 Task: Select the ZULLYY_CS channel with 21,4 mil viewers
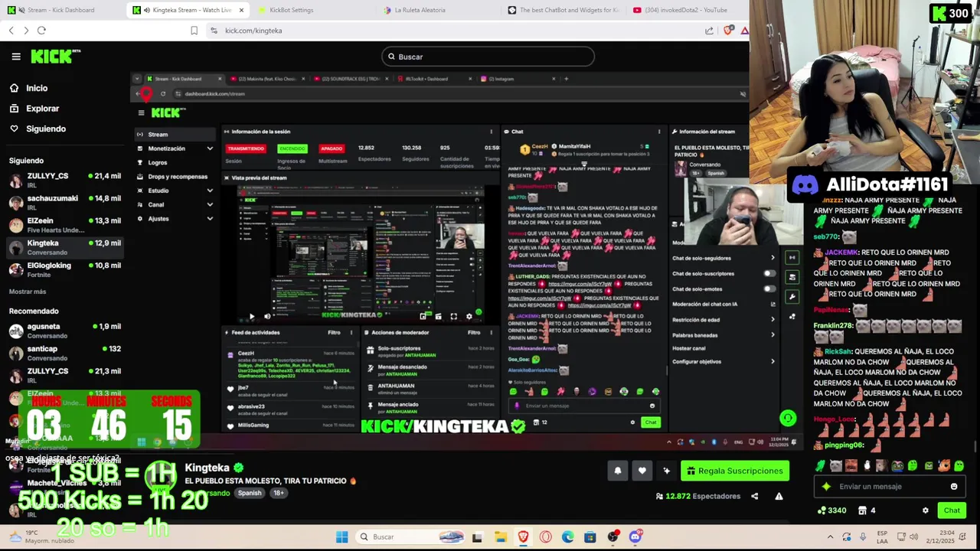coord(65,181)
